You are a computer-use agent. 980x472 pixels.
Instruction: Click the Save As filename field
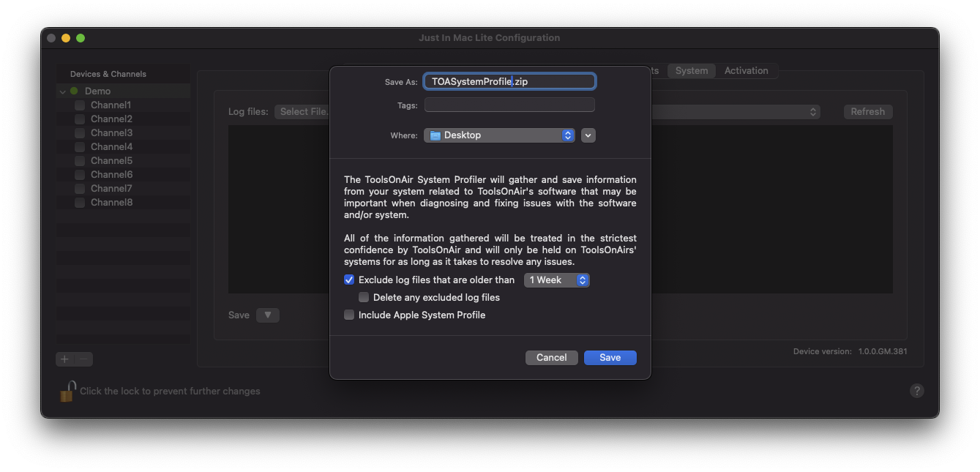[509, 81]
